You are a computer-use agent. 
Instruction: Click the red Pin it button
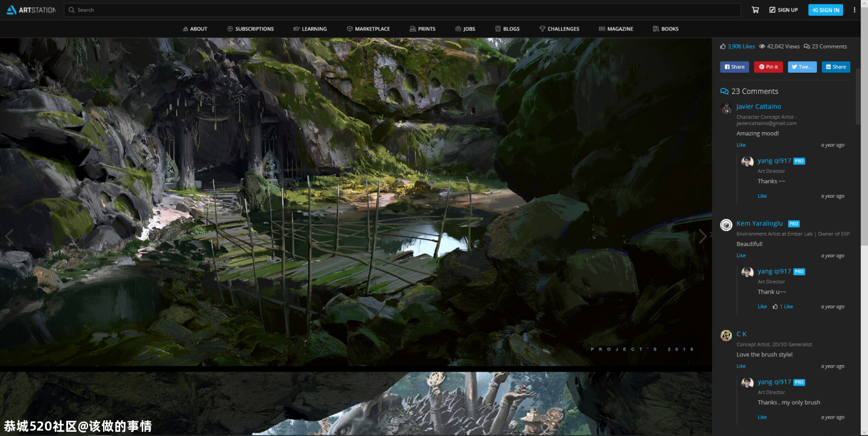tap(768, 67)
